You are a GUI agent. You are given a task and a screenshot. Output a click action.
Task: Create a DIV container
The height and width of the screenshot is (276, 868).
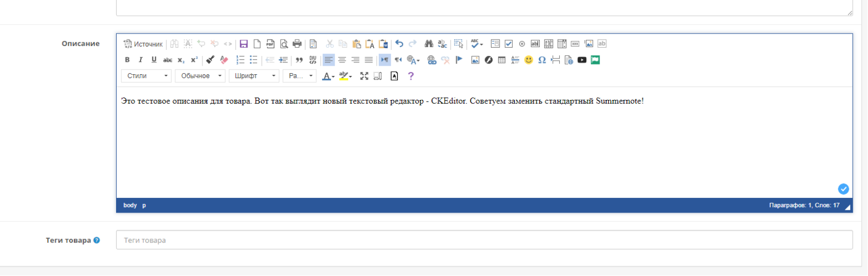click(x=312, y=60)
